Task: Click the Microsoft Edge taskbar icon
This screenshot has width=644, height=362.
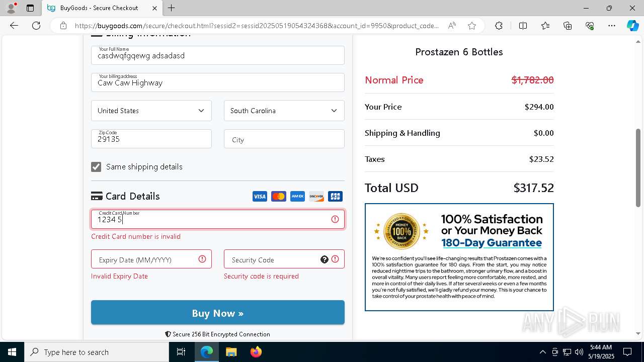Action: 207,352
